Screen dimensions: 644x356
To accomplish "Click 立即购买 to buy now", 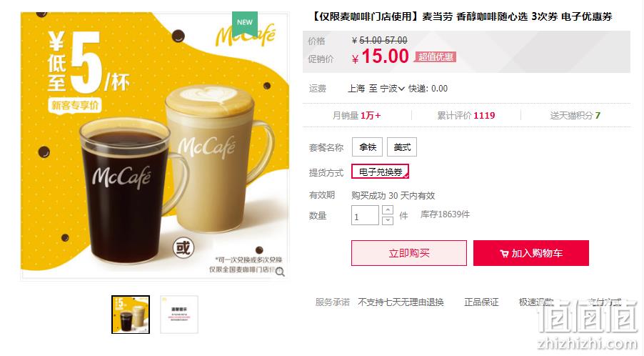I will (408, 253).
